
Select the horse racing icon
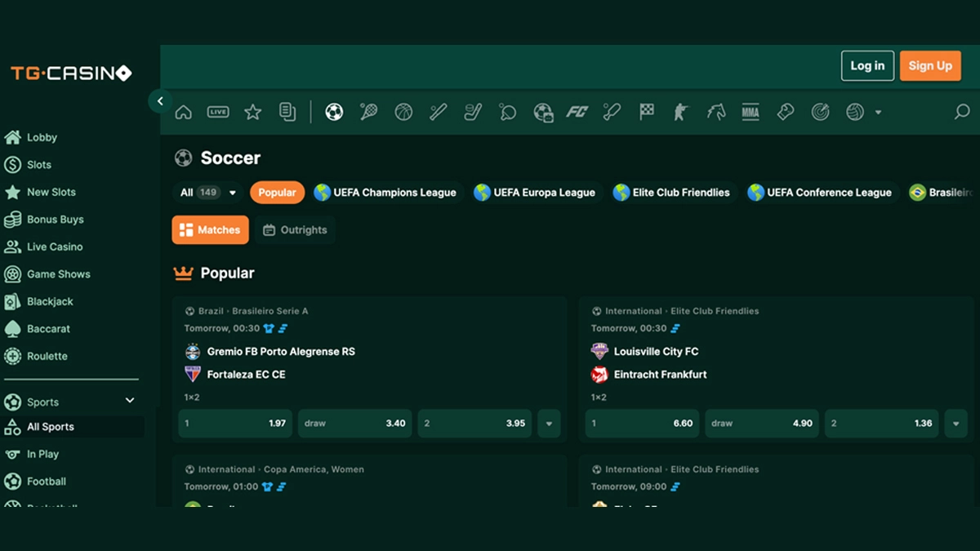[x=716, y=113]
